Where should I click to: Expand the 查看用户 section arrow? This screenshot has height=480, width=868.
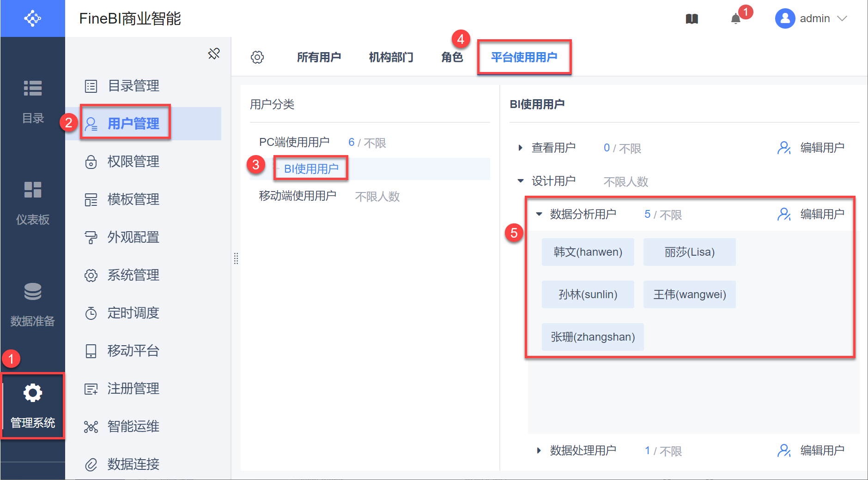(x=521, y=148)
